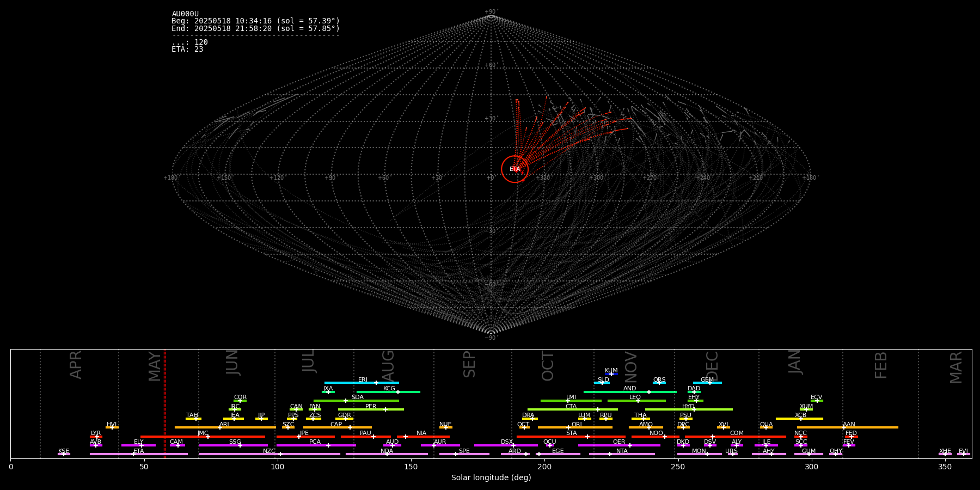The image size is (980, 490).
Task: Click the KCG shower bar
Action: 388,392
